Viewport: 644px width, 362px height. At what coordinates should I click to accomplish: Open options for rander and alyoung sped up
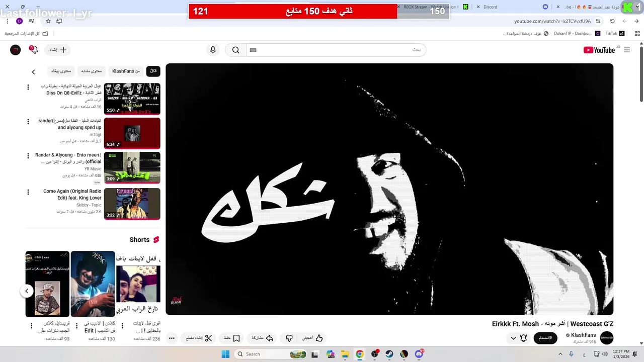pos(28,122)
